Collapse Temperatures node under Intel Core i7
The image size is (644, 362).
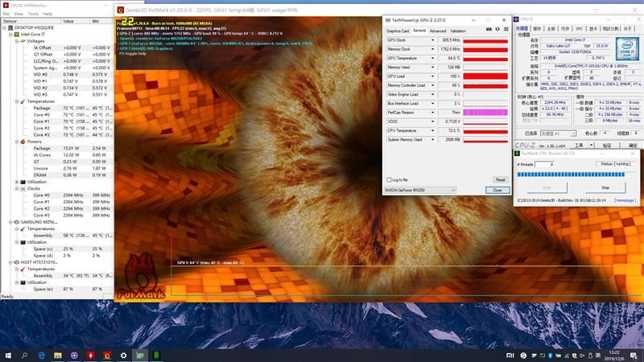pyautogui.click(x=17, y=101)
